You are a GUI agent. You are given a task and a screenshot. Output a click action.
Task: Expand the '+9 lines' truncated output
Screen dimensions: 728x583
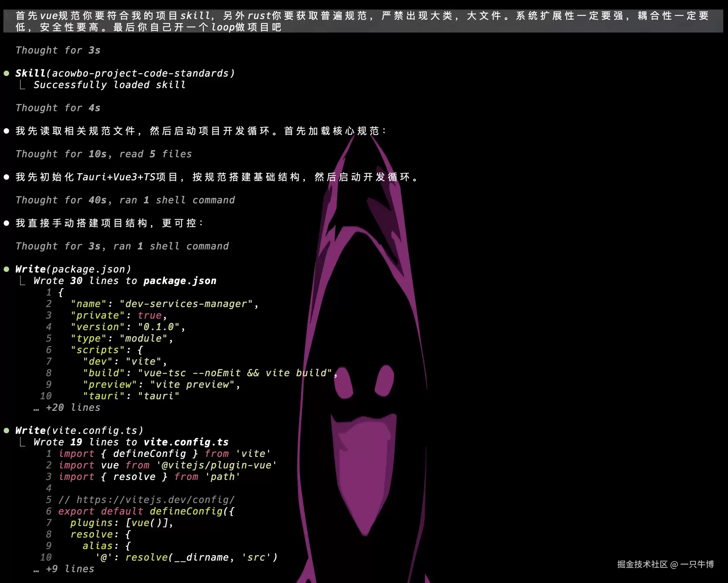pyautogui.click(x=64, y=569)
